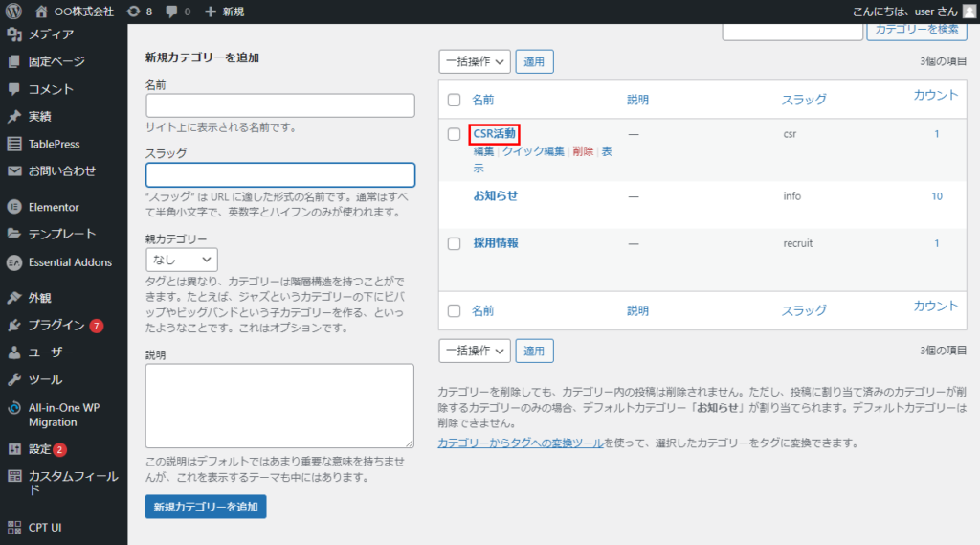Open the bottom 一括操作 bulk actions dropdown
The image size is (980, 545).
pyautogui.click(x=475, y=351)
